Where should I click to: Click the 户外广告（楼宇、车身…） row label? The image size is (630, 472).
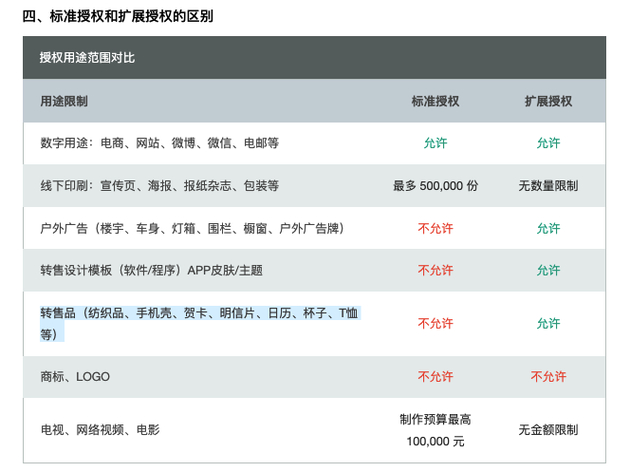tap(192, 229)
